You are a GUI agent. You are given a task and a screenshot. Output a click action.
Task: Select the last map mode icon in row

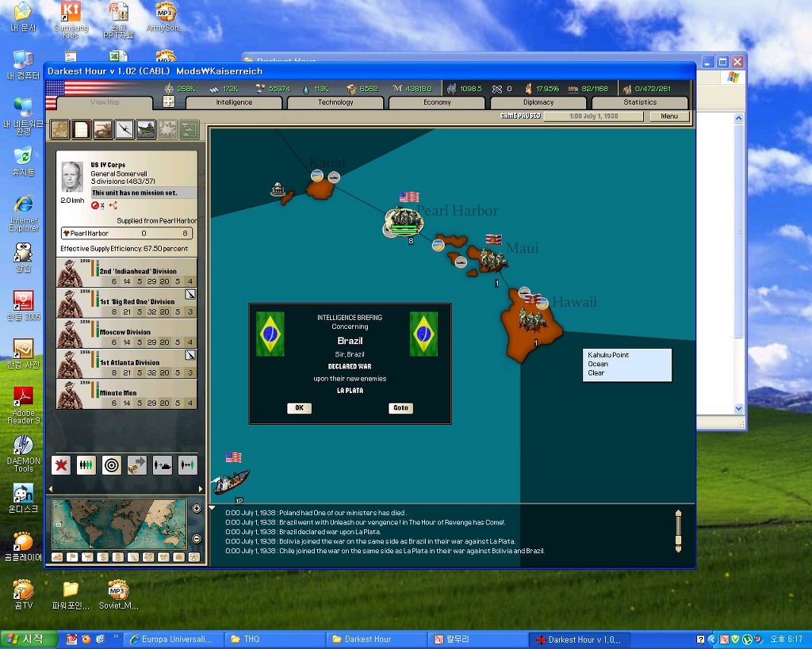point(194,557)
